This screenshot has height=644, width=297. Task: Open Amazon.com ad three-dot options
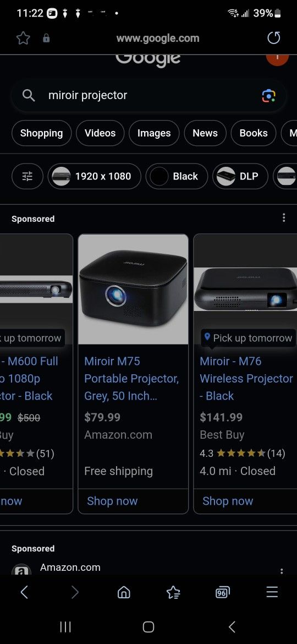click(x=282, y=571)
